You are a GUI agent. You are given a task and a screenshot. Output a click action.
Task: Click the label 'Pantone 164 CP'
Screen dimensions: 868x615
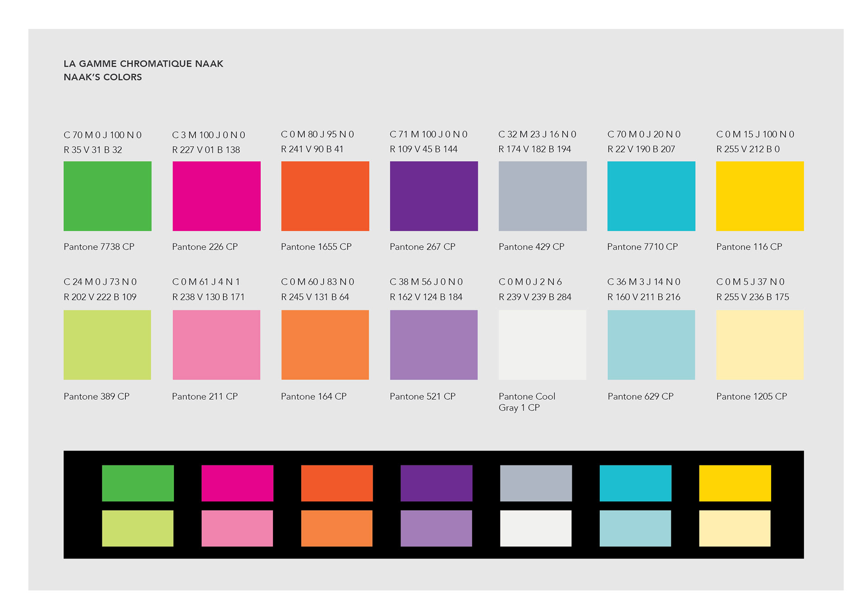click(314, 397)
